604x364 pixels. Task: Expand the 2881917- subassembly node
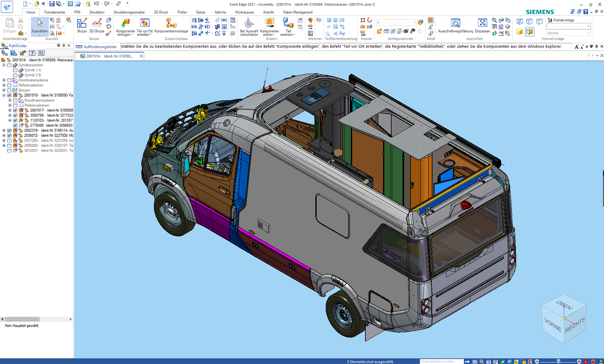pyautogui.click(x=10, y=110)
